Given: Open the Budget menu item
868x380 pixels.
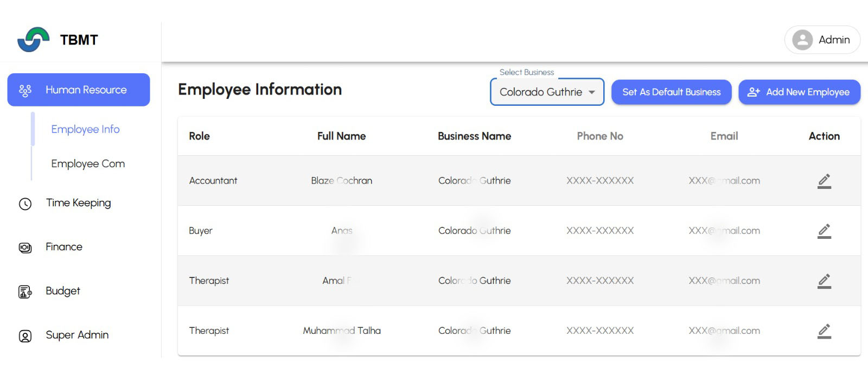Looking at the screenshot, I should (63, 291).
